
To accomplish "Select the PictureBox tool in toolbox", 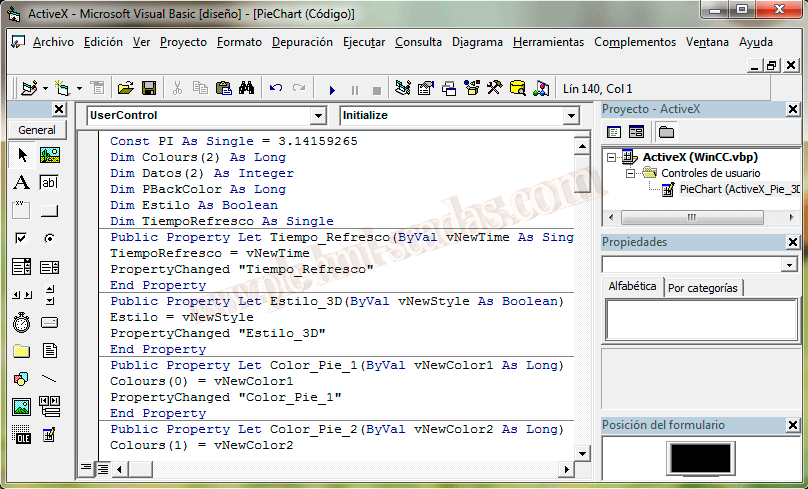I will tap(50, 155).
